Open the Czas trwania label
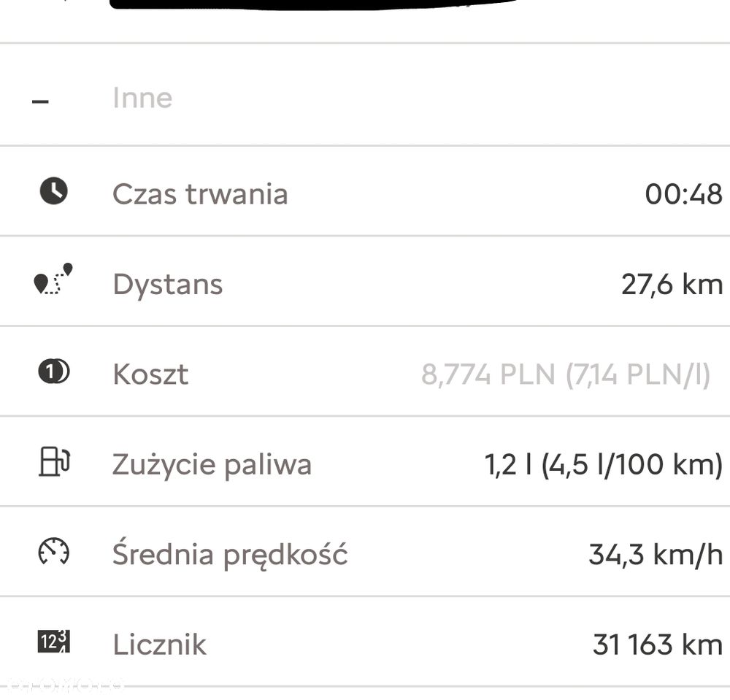The height and width of the screenshot is (700, 730). 200,194
